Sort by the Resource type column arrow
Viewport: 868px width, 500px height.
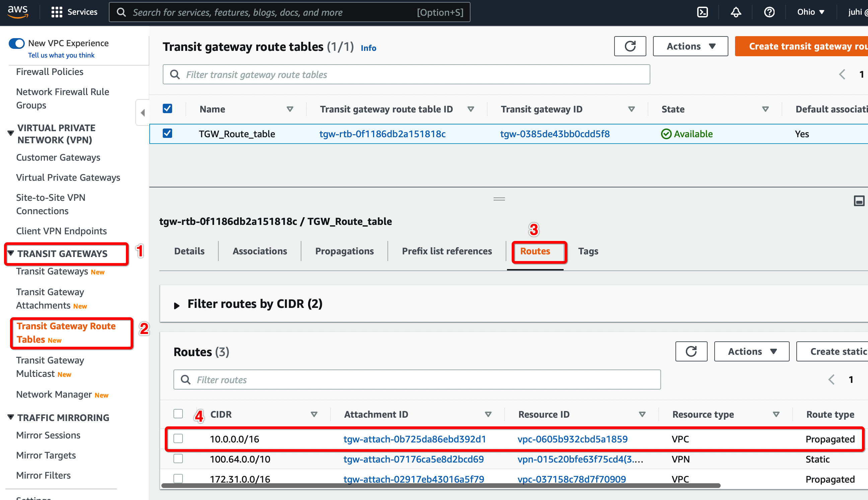point(776,415)
